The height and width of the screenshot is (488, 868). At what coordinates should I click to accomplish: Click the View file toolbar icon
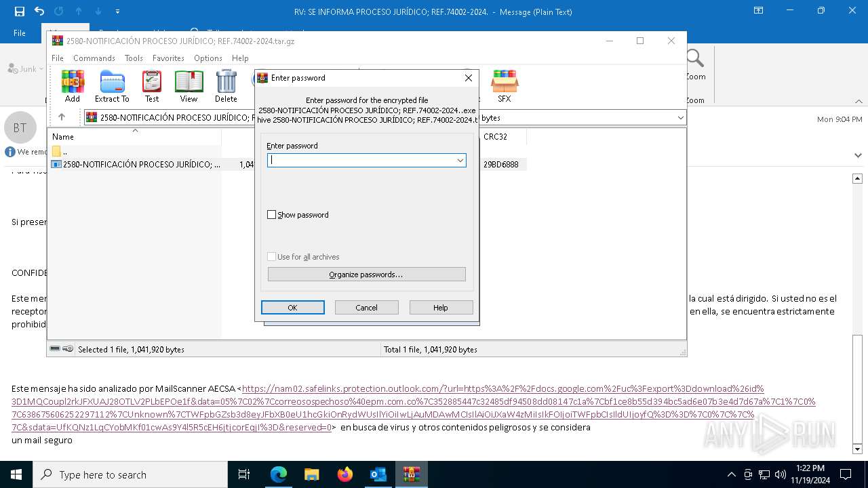(x=189, y=86)
